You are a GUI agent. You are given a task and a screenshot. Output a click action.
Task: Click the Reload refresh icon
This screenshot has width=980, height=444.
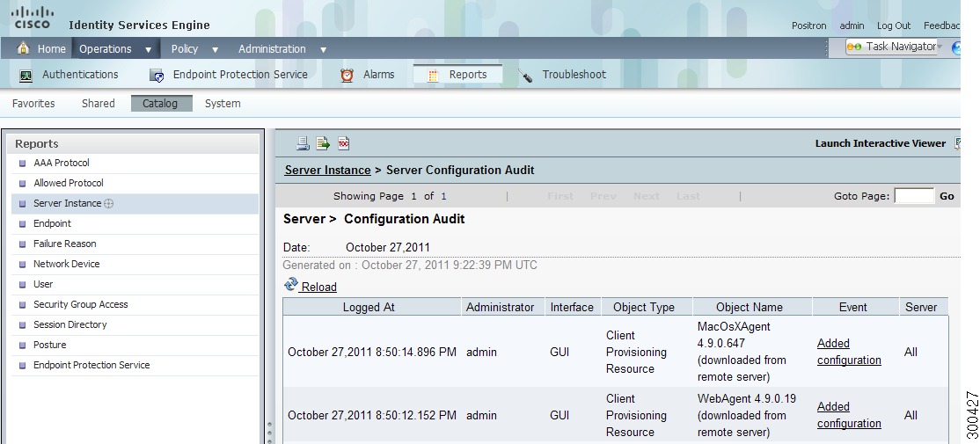coord(290,285)
